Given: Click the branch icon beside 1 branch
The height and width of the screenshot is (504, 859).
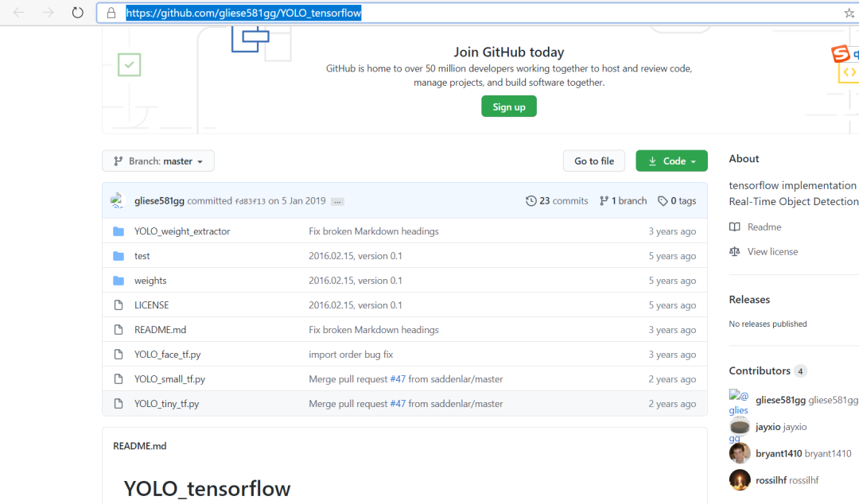Looking at the screenshot, I should click(604, 201).
